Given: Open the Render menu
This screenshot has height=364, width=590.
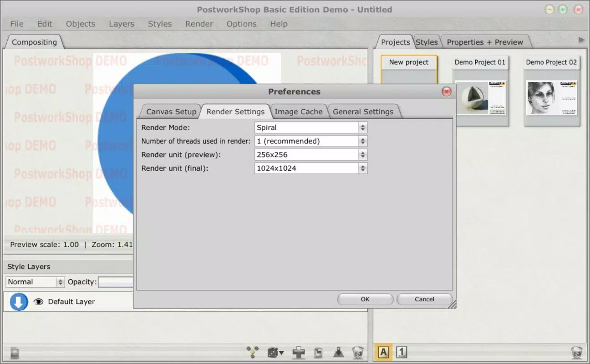Looking at the screenshot, I should point(199,24).
